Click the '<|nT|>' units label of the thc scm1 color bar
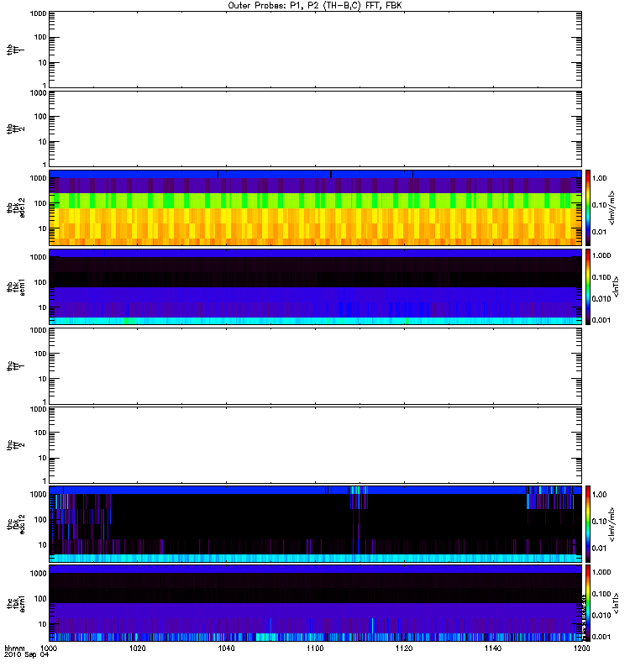The height and width of the screenshot is (672, 630). [x=616, y=603]
